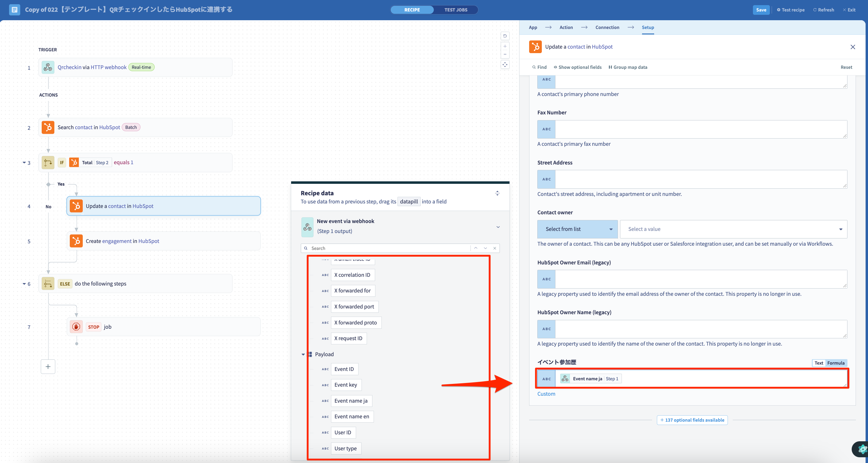
Task: Click the floating help widget icon
Action: click(x=862, y=449)
